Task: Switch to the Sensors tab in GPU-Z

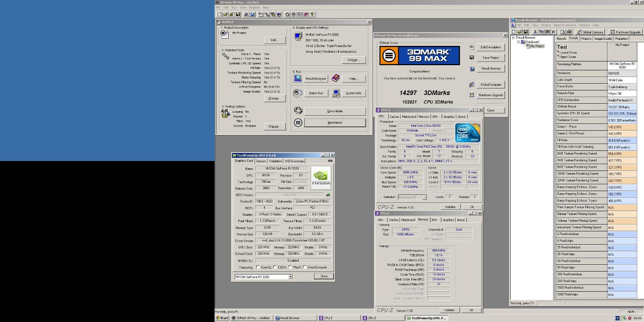Action: [x=261, y=161]
